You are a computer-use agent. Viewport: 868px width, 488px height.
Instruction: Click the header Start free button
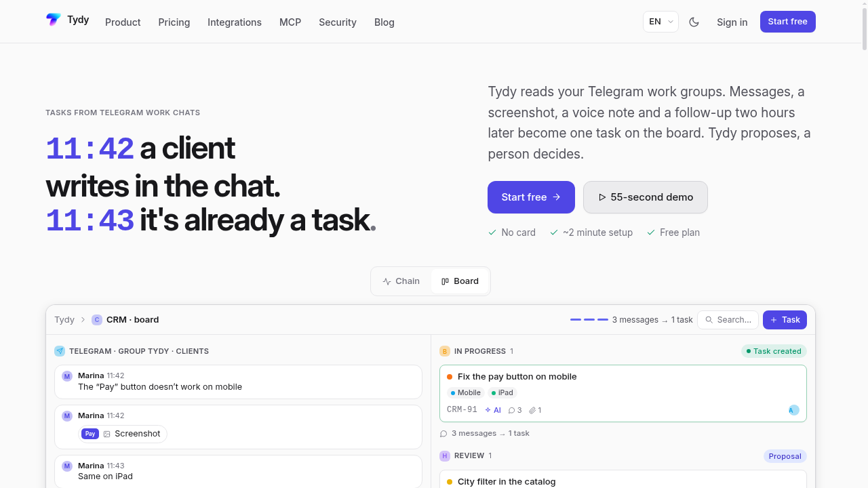(x=788, y=22)
